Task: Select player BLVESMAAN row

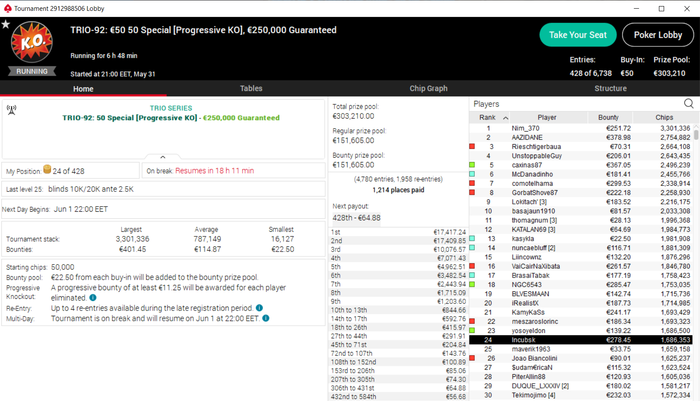Action: [581, 294]
